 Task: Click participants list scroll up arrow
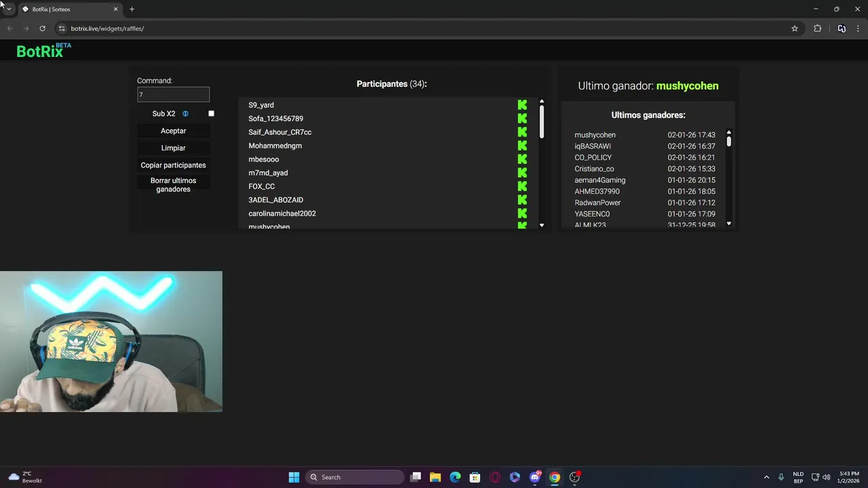click(x=541, y=101)
